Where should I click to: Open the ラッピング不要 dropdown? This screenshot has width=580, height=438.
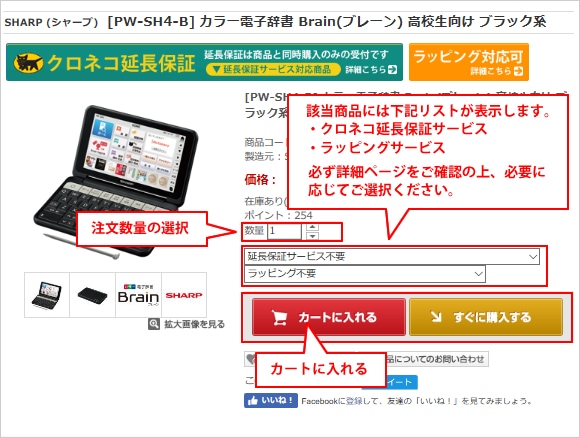click(x=365, y=274)
